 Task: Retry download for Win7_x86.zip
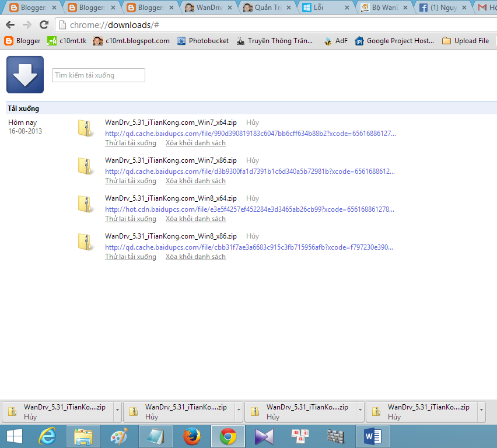click(x=131, y=181)
